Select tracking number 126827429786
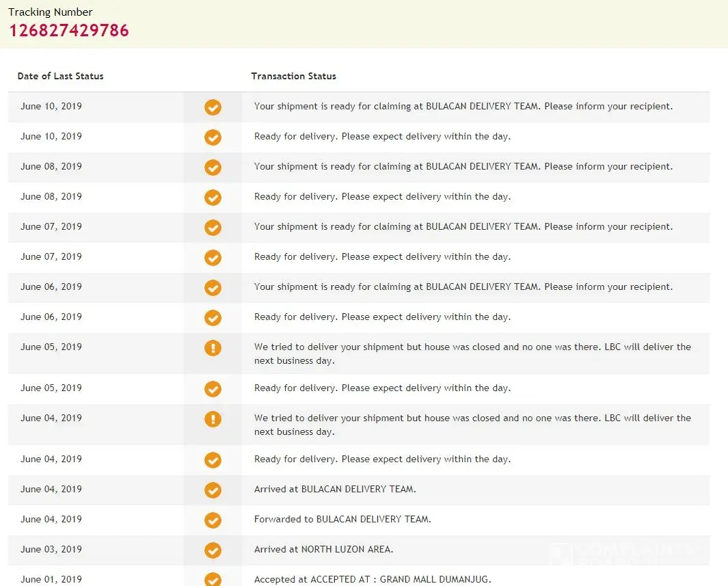Screen dimensions: 728x586 point(68,30)
